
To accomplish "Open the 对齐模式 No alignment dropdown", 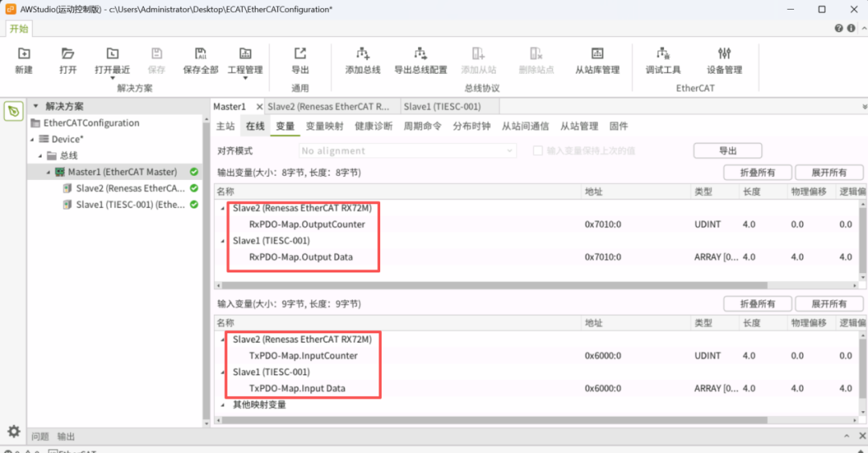I will point(407,150).
